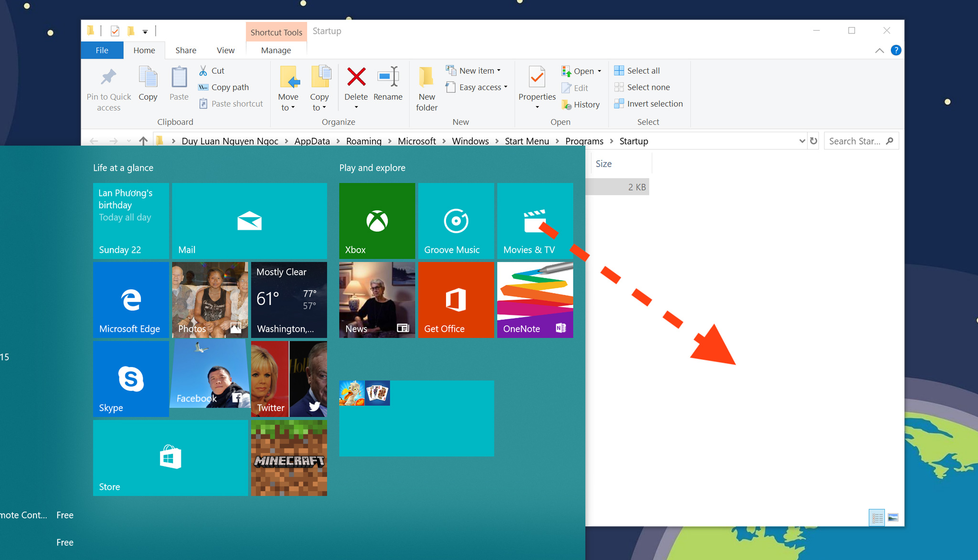Viewport: 978px width, 560px height.
Task: Click the Search Startup input field
Action: (861, 141)
